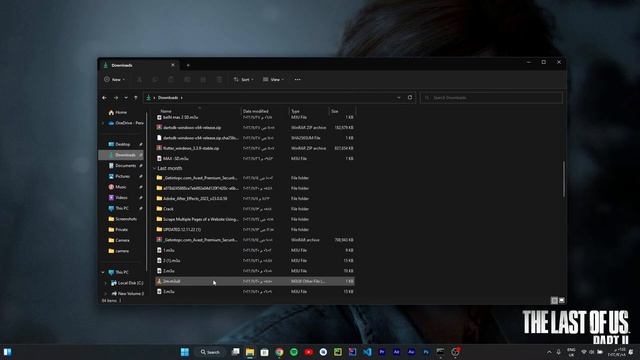Collapse the This PC tree node
This screenshot has height=360, width=640.
tap(103, 272)
